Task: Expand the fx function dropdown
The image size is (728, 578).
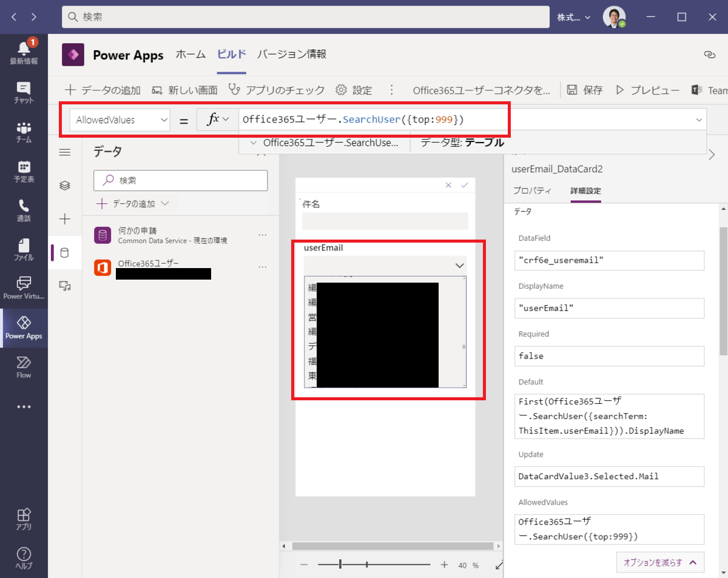Action: (218, 120)
